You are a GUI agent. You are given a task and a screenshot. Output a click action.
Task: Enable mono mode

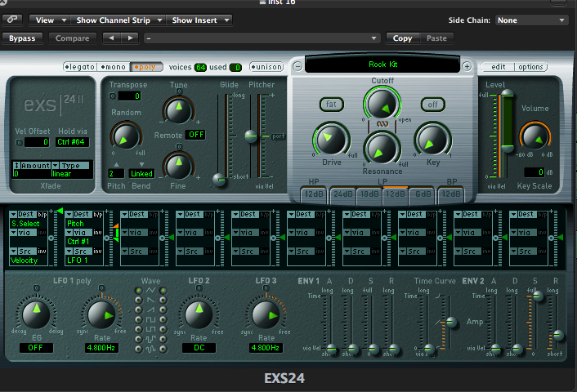pos(114,67)
